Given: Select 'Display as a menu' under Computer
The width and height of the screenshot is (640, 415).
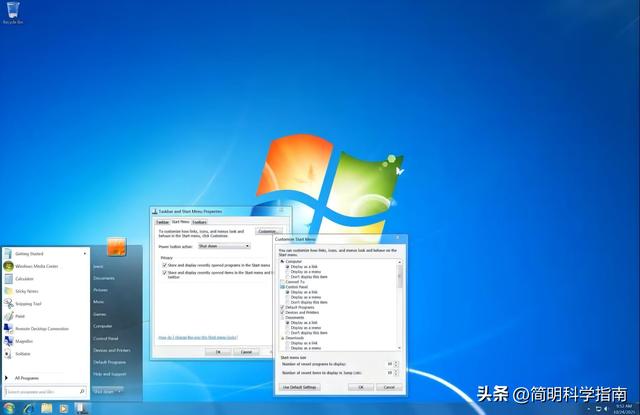Looking at the screenshot, I should point(288,272).
